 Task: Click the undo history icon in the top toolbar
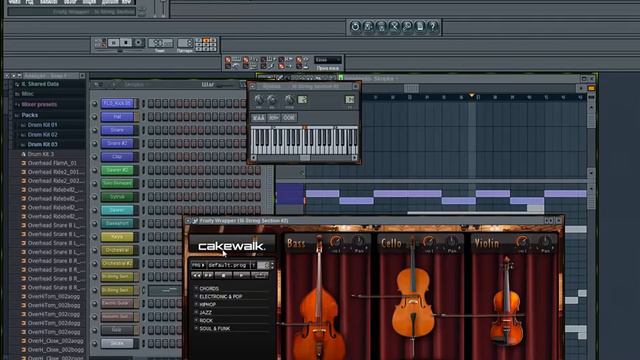tap(355, 27)
